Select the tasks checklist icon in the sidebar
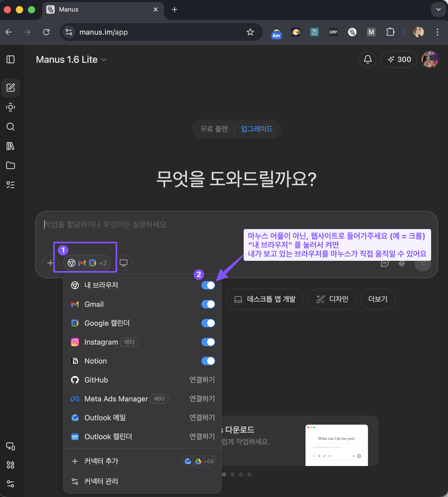This screenshot has height=497, width=448. 11,185
